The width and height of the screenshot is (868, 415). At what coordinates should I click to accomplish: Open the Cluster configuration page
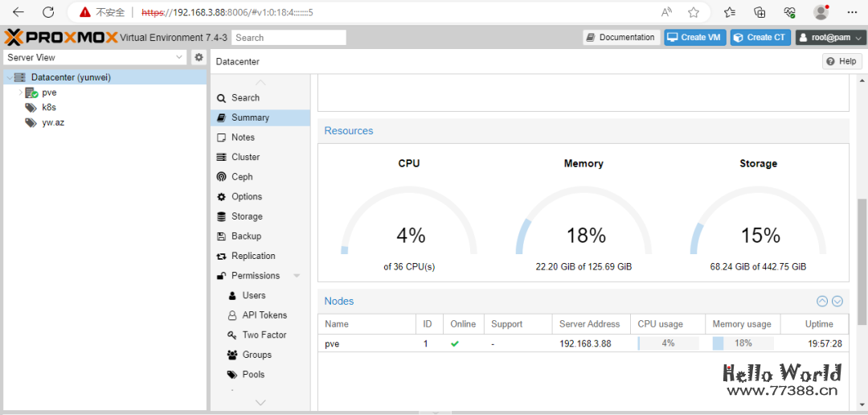(245, 157)
